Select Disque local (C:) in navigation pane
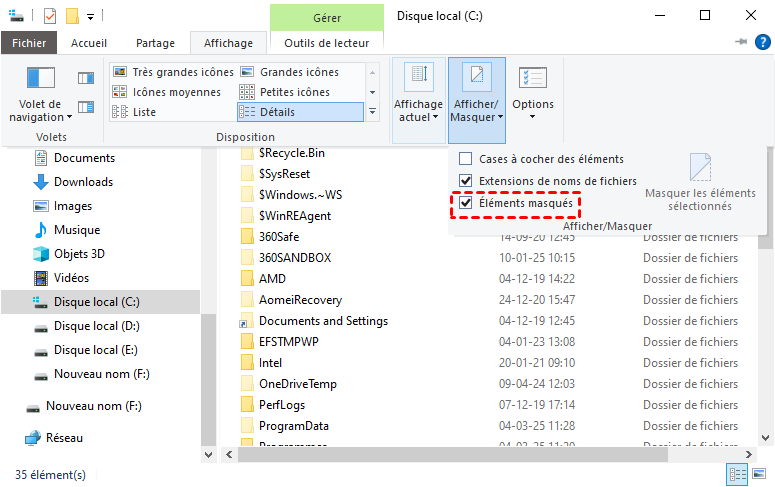This screenshot has height=487, width=775. (100, 302)
